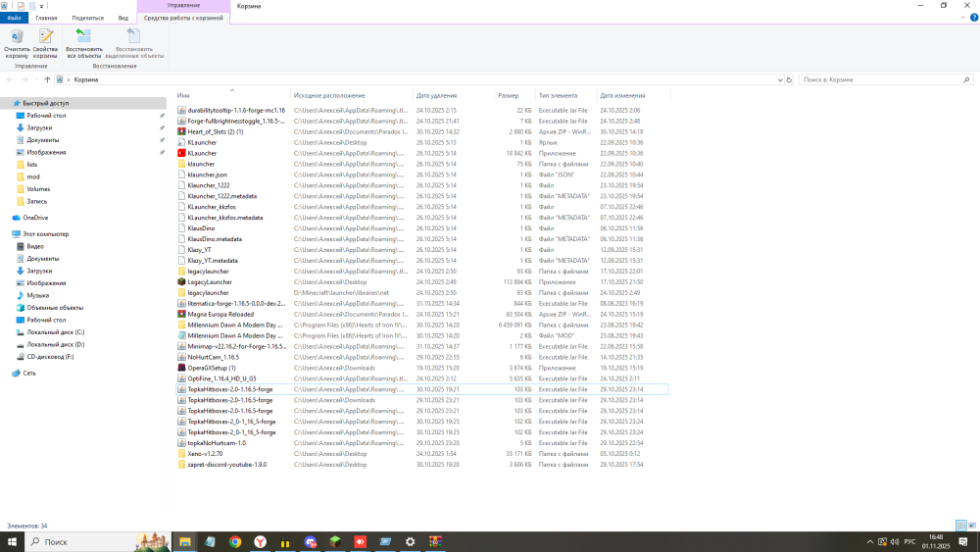Select the LegacyLauncher application icon
The image size is (980, 552).
(x=181, y=282)
